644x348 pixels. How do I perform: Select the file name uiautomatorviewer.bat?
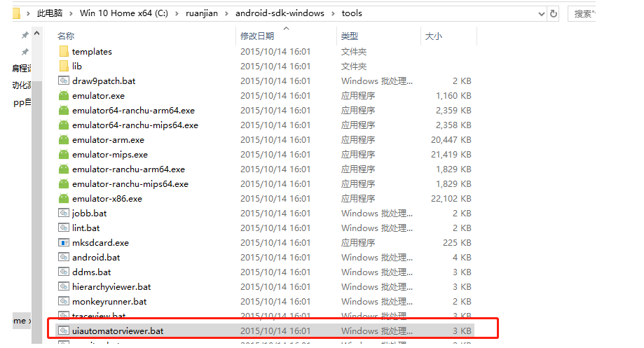pyautogui.click(x=118, y=330)
